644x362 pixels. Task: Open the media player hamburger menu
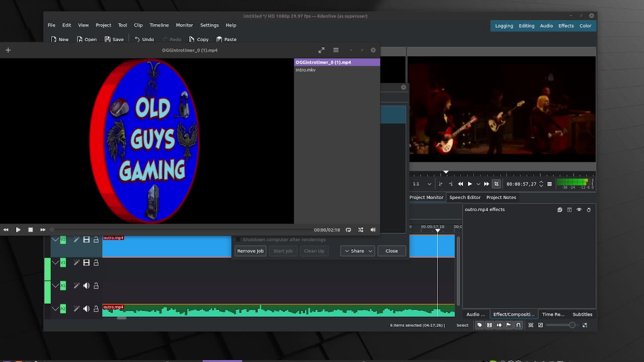[x=336, y=50]
